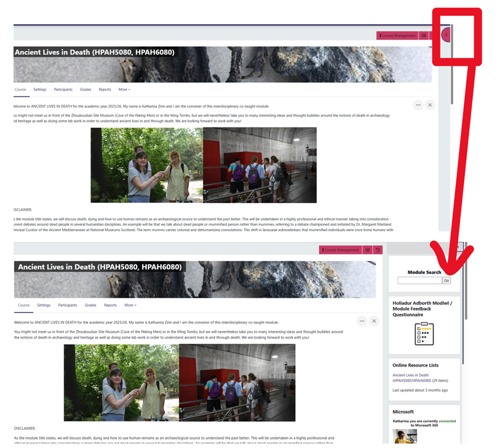Close the lower welcome section with the X

tap(374, 321)
